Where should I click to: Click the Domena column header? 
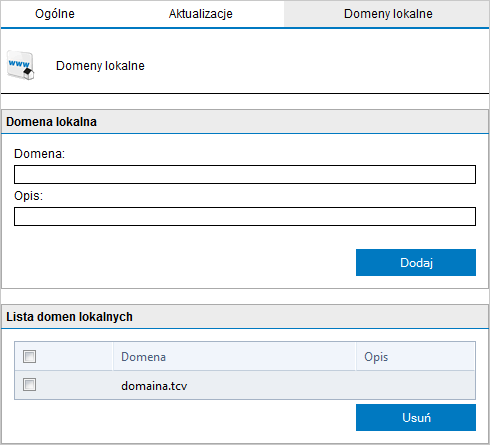234,356
